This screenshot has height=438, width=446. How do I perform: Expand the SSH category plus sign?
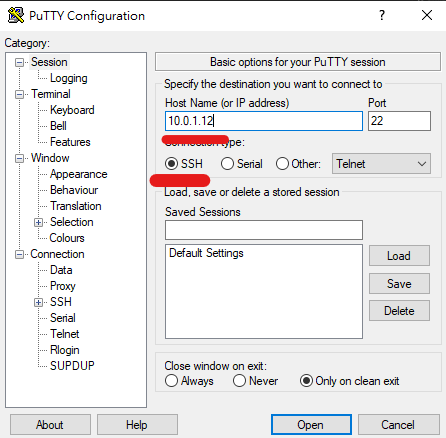click(39, 302)
